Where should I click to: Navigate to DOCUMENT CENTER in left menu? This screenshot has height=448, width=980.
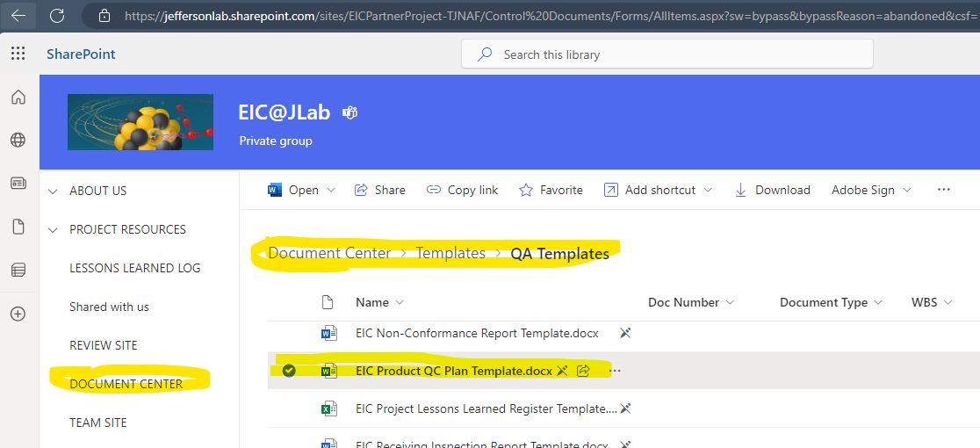coord(126,384)
